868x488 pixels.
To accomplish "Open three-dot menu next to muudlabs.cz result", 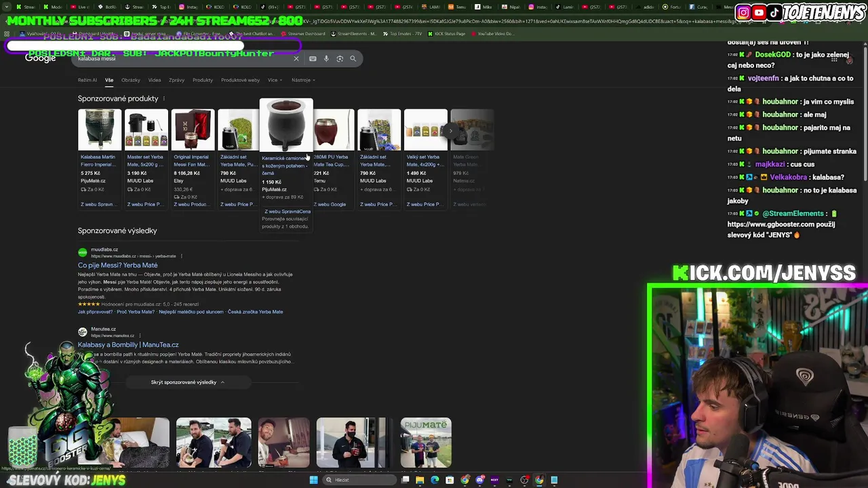I will (x=181, y=256).
